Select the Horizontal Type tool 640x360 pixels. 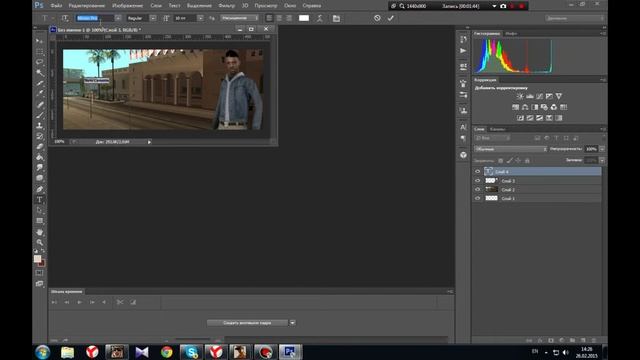pyautogui.click(x=40, y=200)
